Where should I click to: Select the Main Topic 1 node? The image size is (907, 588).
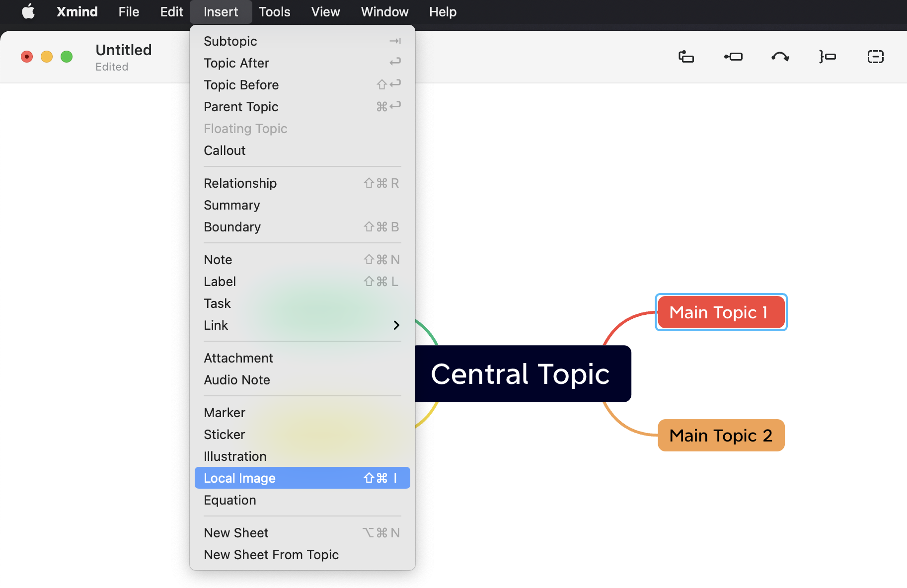click(721, 312)
